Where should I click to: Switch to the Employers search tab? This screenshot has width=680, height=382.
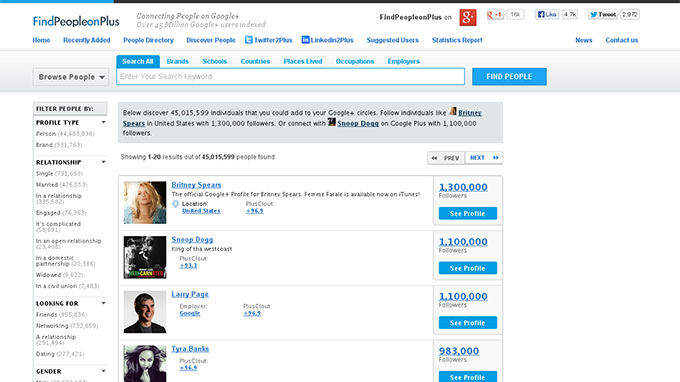tap(403, 62)
